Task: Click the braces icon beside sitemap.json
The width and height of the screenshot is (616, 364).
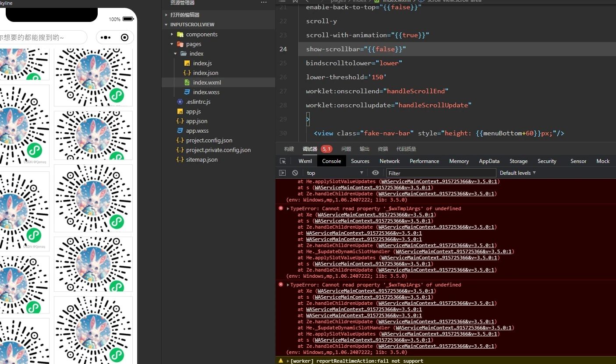Action: click(x=180, y=160)
